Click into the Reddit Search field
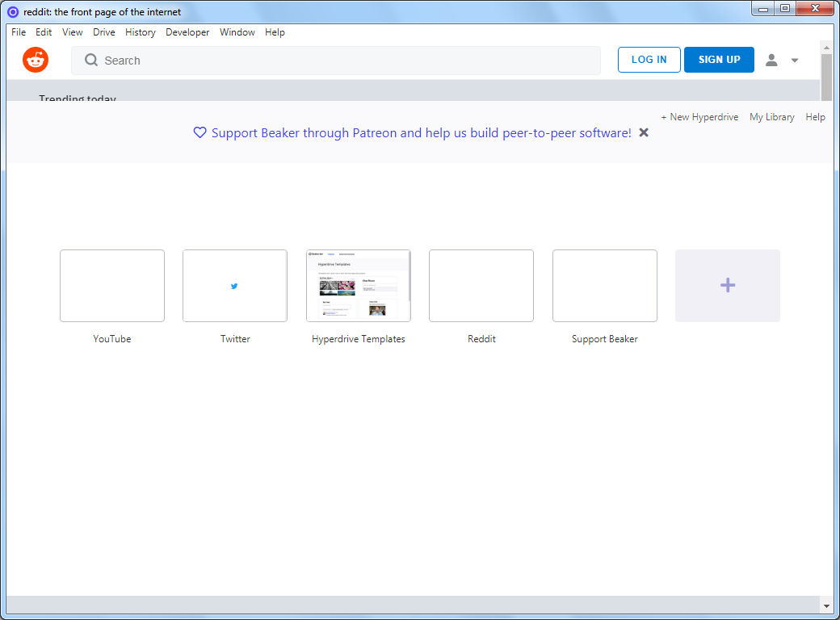This screenshot has height=620, width=840. coord(336,61)
